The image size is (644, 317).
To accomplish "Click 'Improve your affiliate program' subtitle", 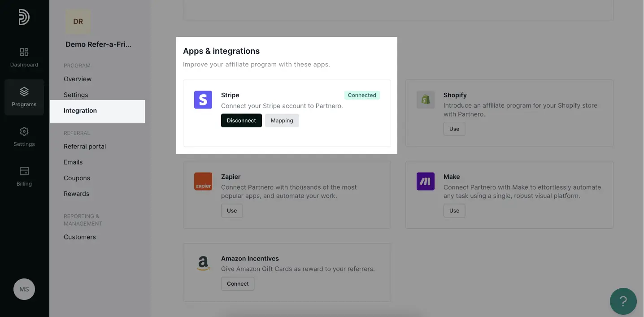I will [x=257, y=65].
